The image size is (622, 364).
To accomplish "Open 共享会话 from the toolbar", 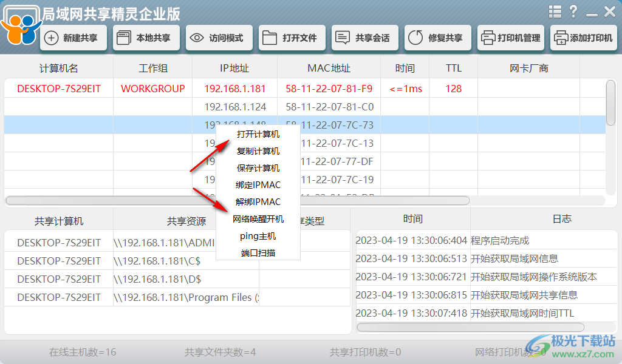I will tap(365, 38).
